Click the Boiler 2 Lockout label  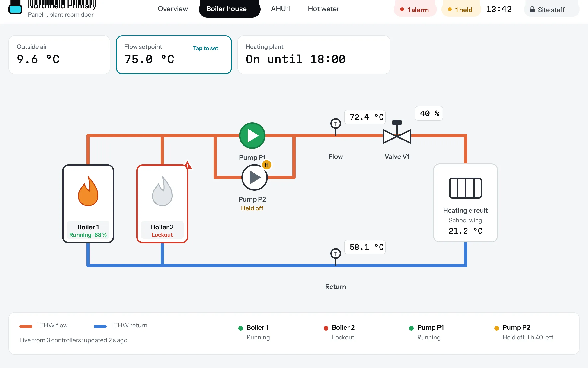[162, 235]
